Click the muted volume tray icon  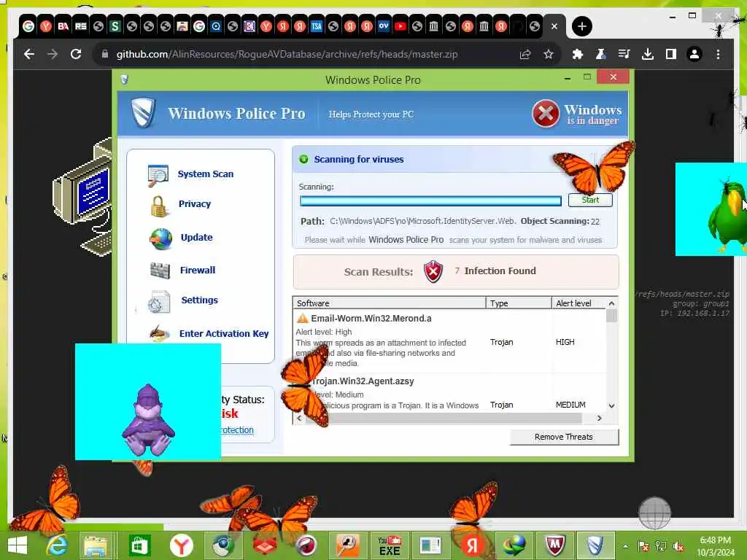point(678,546)
